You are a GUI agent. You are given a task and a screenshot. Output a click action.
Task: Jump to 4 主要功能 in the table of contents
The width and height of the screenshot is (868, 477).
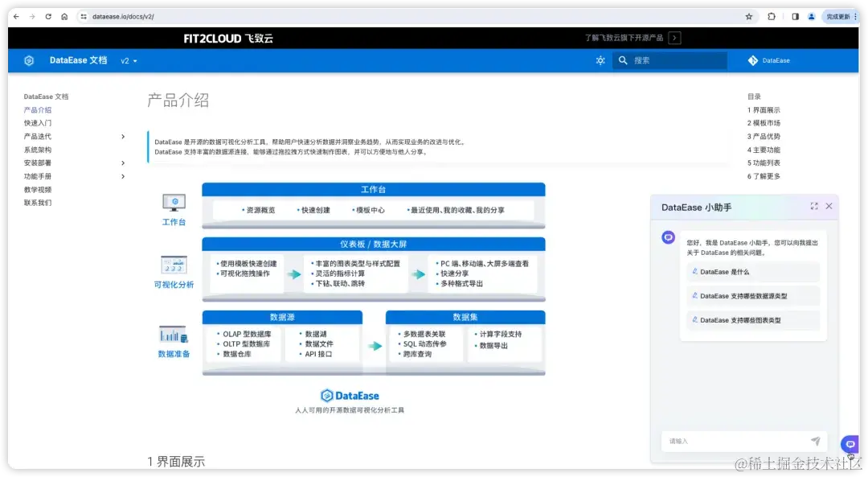(x=764, y=150)
